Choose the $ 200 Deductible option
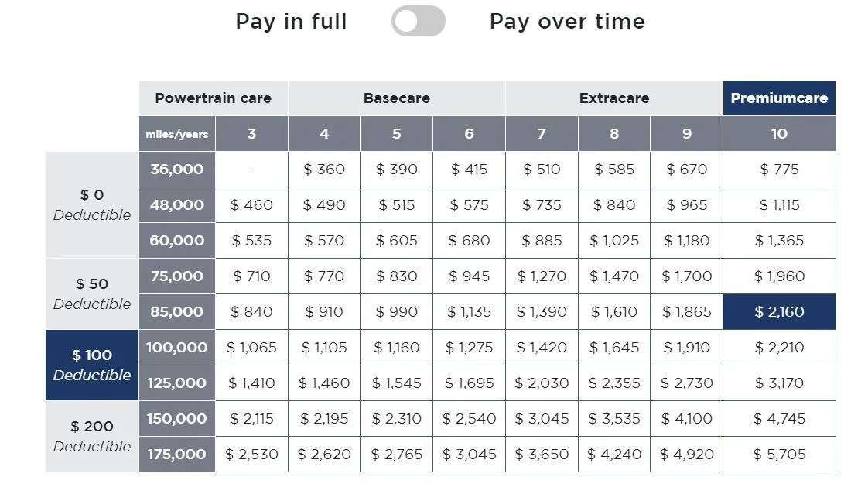Screen dimensions: 868x501 click(92, 436)
